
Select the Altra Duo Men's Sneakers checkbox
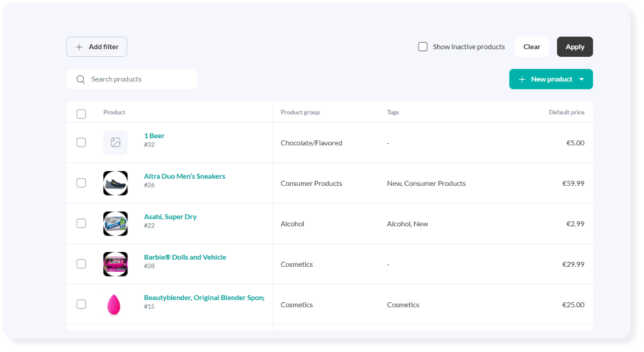click(x=82, y=183)
